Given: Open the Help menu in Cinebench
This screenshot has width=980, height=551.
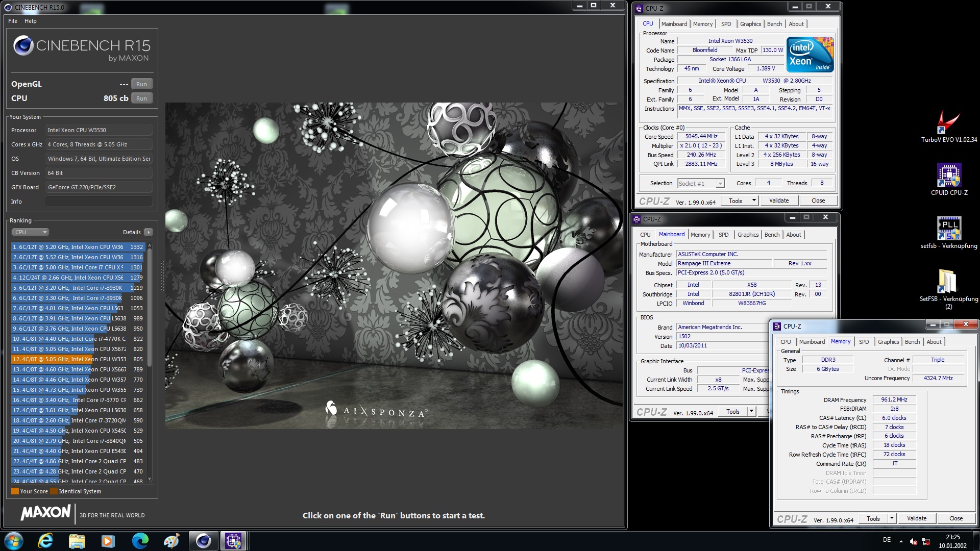Looking at the screenshot, I should tap(31, 21).
